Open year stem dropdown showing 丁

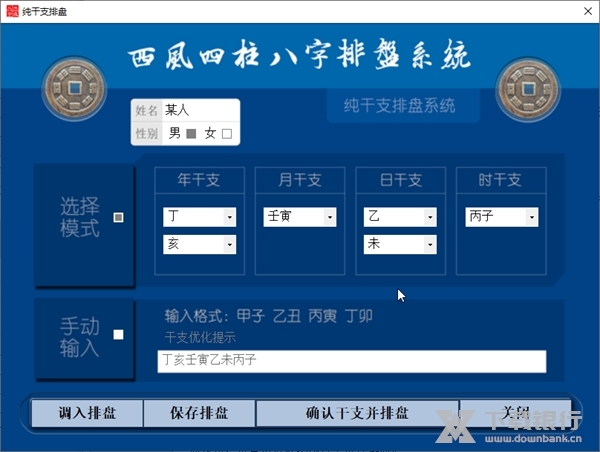(x=199, y=217)
